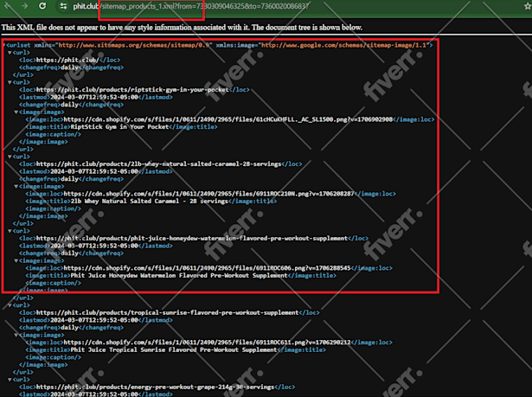Click changefreq daily under tropical-sunrise product
Viewport: 532px width, 397px height.
click(x=71, y=328)
